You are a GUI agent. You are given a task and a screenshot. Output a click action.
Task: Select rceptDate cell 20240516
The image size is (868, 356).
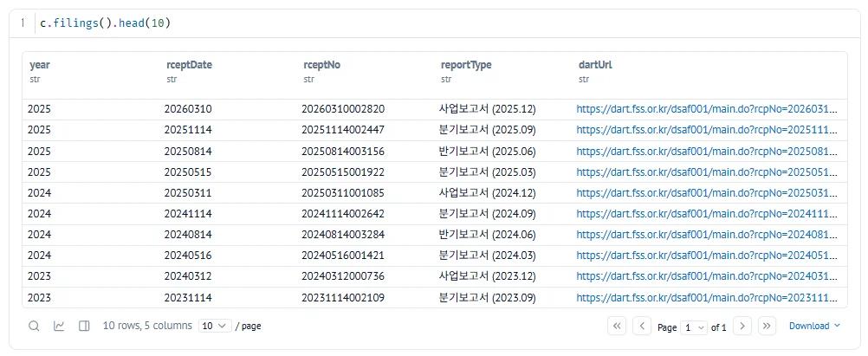(188, 256)
